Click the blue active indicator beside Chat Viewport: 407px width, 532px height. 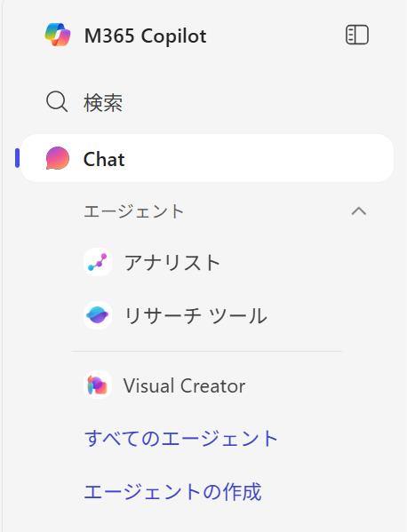click(17, 158)
